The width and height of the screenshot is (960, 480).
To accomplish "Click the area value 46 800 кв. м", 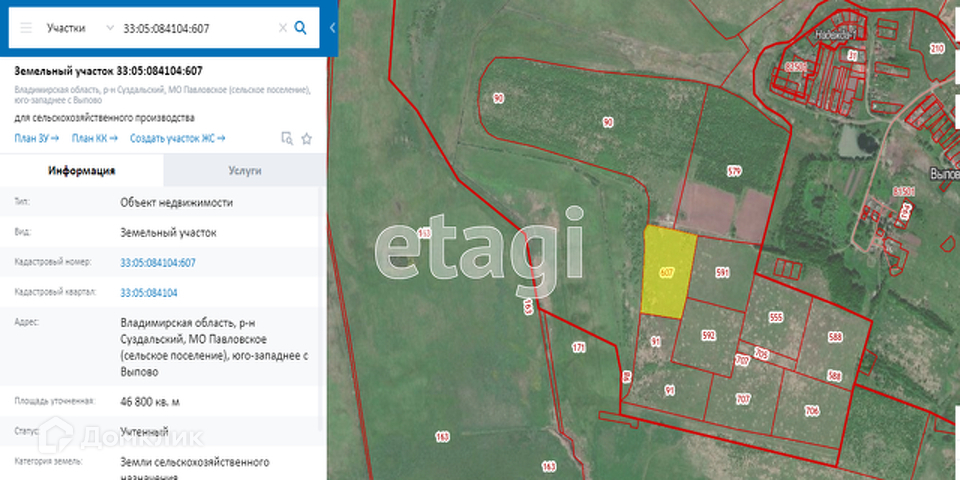I will tap(150, 402).
